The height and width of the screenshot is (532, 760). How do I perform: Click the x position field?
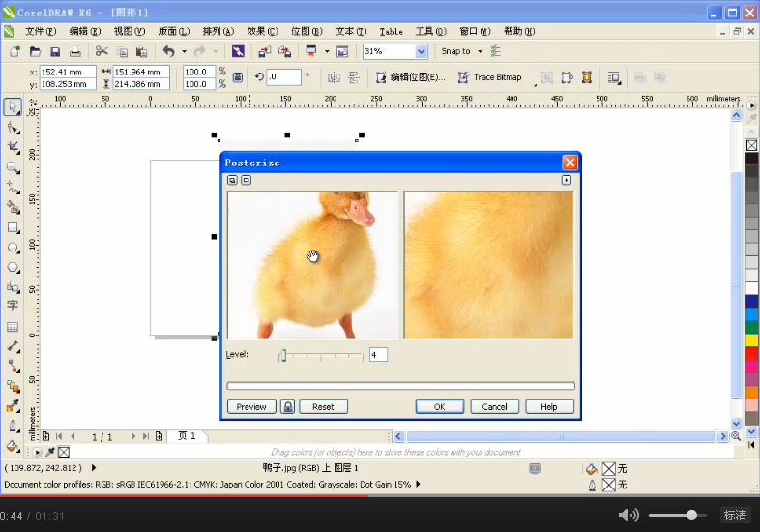pyautogui.click(x=68, y=72)
